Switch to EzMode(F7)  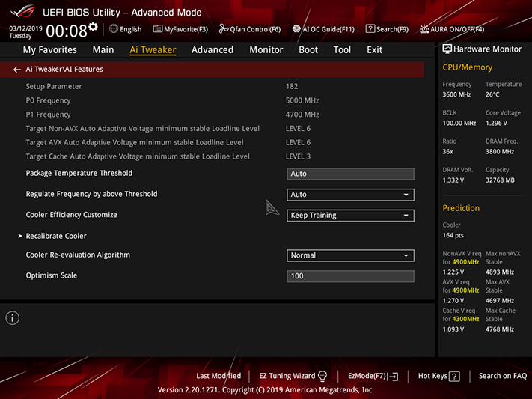[373, 376]
